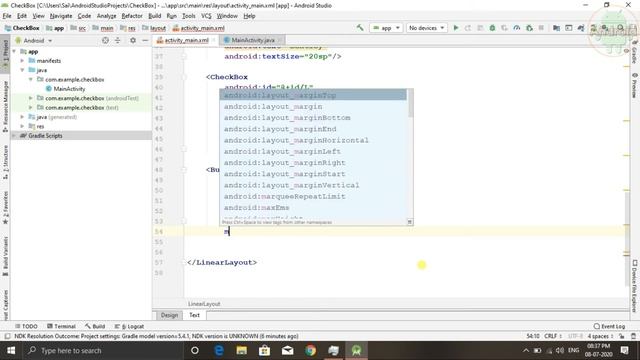Choose android:layout_marginHorizontal suggestion
The width and height of the screenshot is (640, 360).
[x=313, y=140]
